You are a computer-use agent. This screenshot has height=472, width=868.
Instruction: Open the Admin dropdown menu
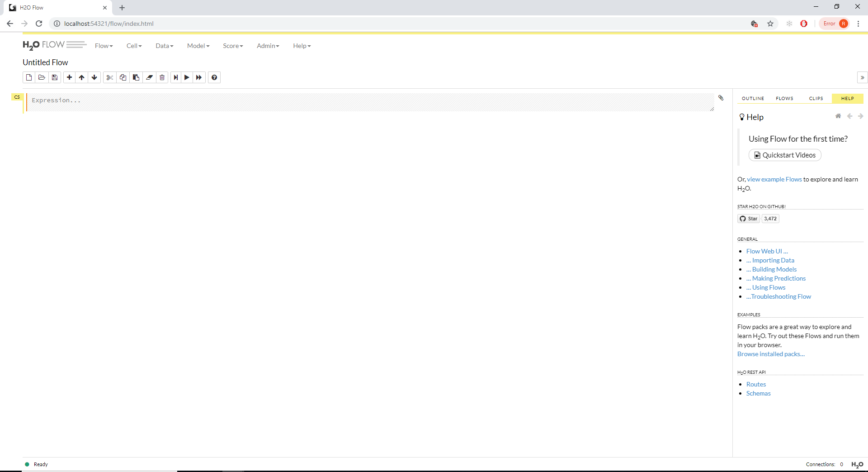[268, 46]
